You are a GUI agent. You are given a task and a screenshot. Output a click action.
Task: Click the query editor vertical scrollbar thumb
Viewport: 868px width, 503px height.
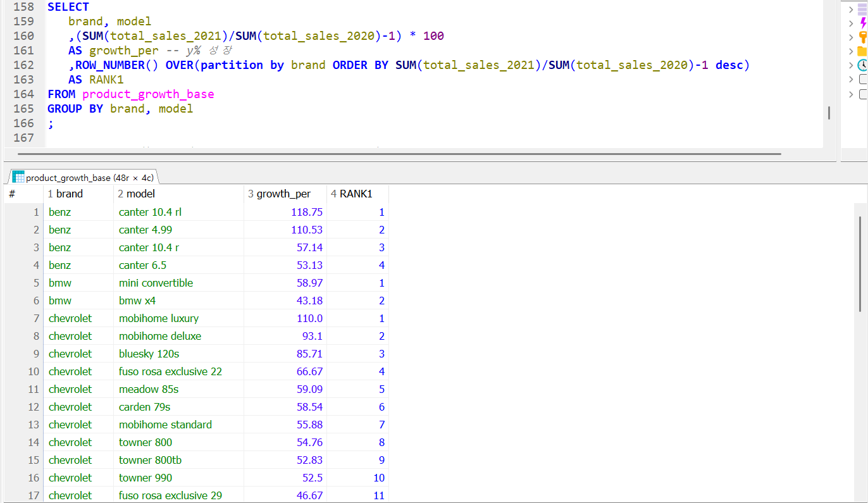click(829, 113)
